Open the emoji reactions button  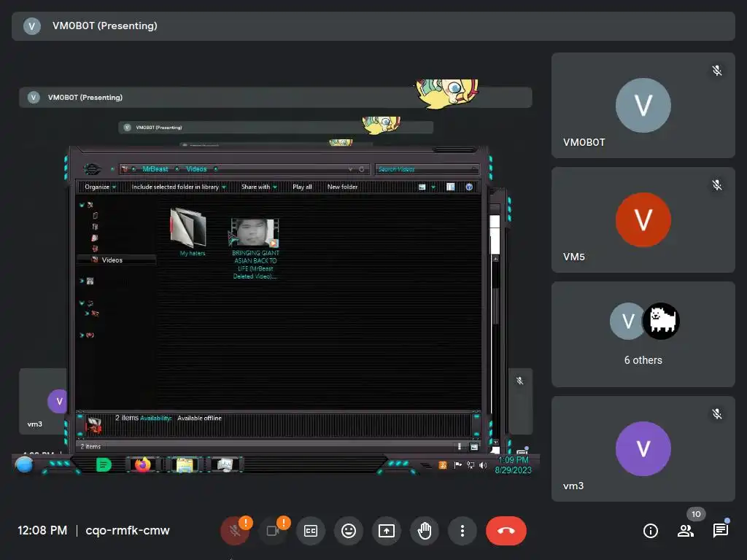349,531
